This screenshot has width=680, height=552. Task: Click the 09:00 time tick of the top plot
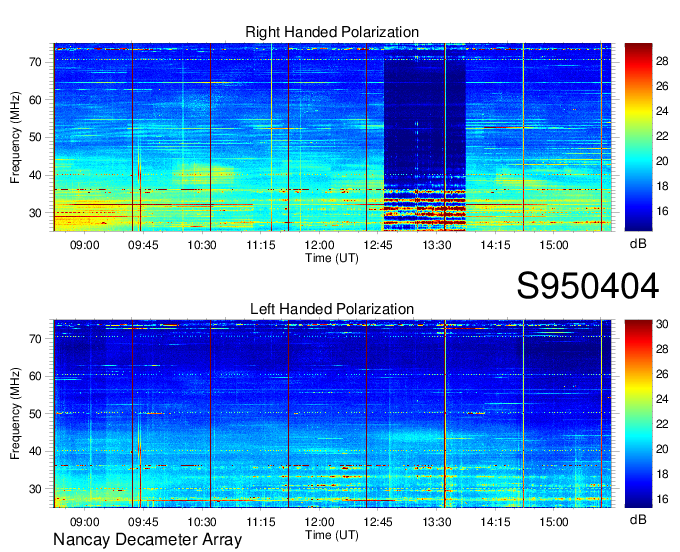pos(85,245)
